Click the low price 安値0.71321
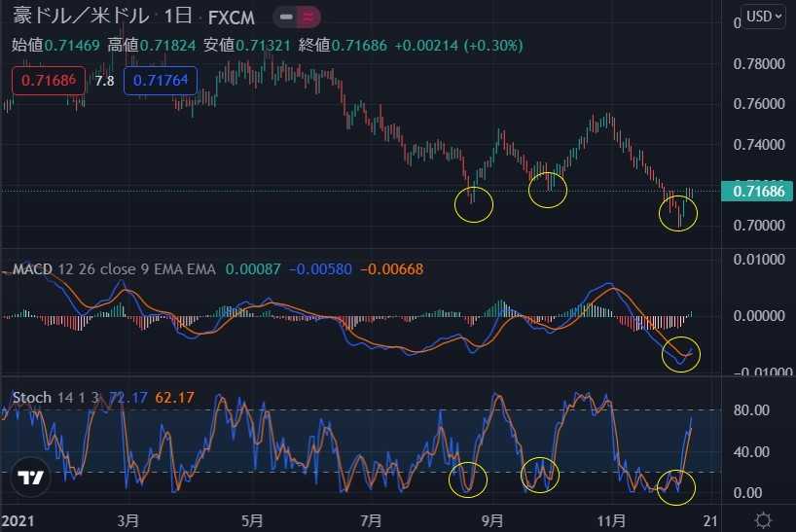The height and width of the screenshot is (532, 796). click(247, 46)
